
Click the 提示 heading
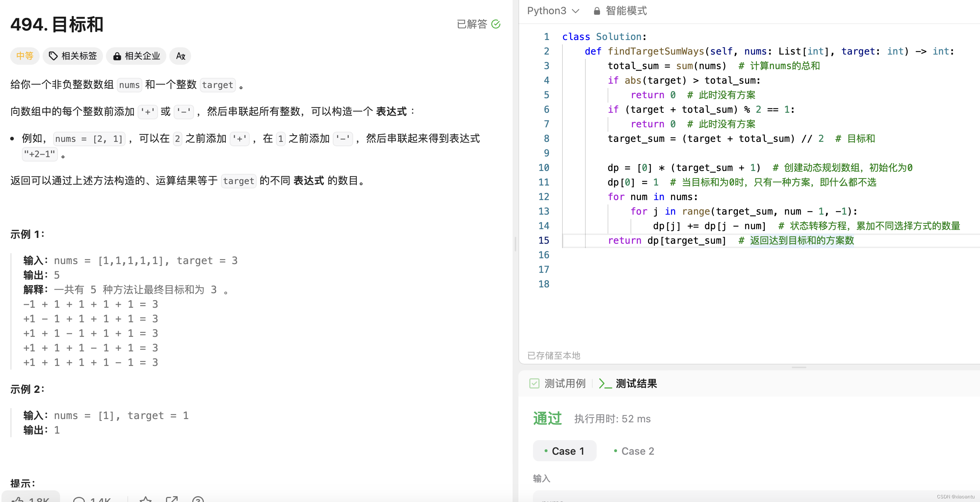tap(23, 483)
